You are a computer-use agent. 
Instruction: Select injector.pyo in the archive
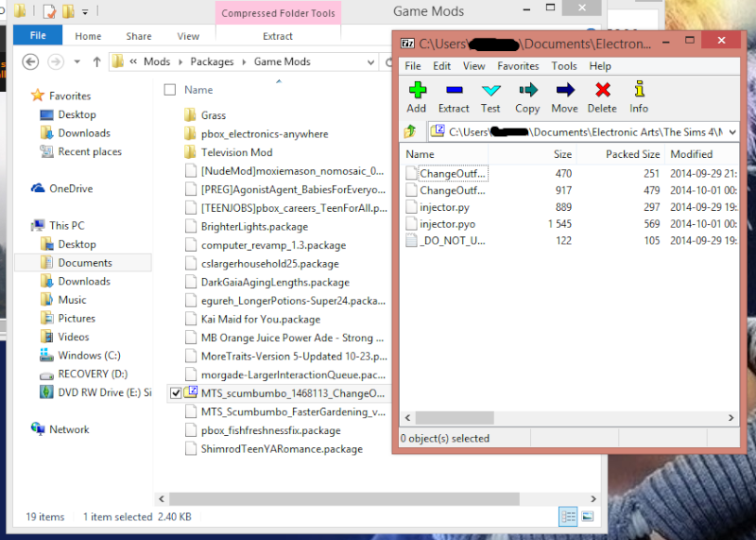447,224
